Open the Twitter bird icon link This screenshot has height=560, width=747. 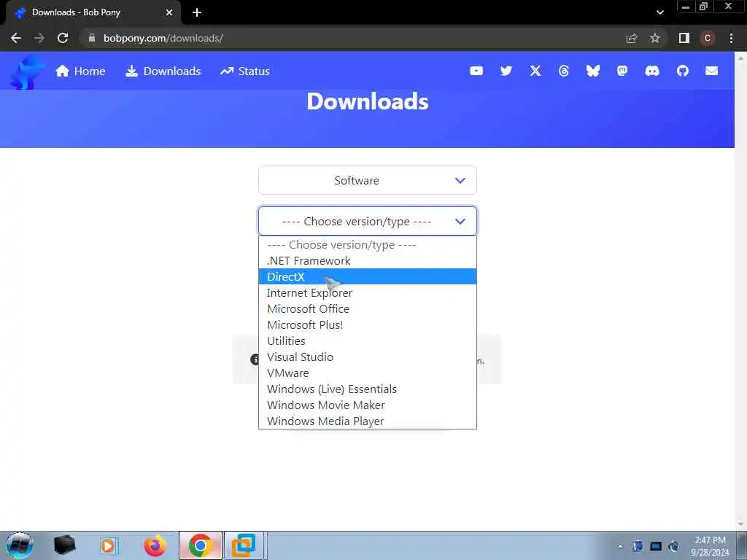click(506, 71)
